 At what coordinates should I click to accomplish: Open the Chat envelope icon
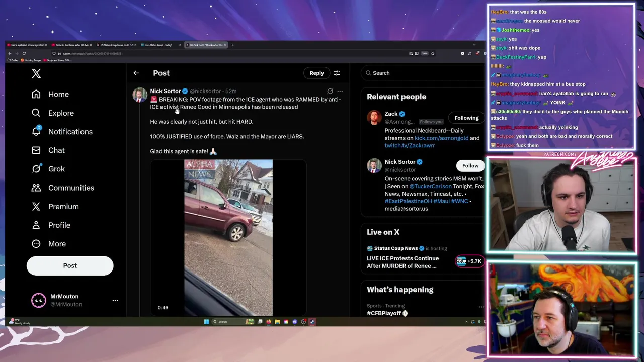point(36,150)
